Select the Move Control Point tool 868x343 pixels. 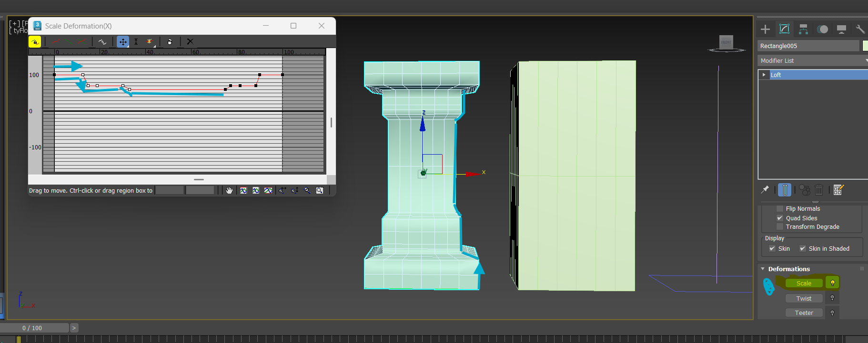click(123, 42)
